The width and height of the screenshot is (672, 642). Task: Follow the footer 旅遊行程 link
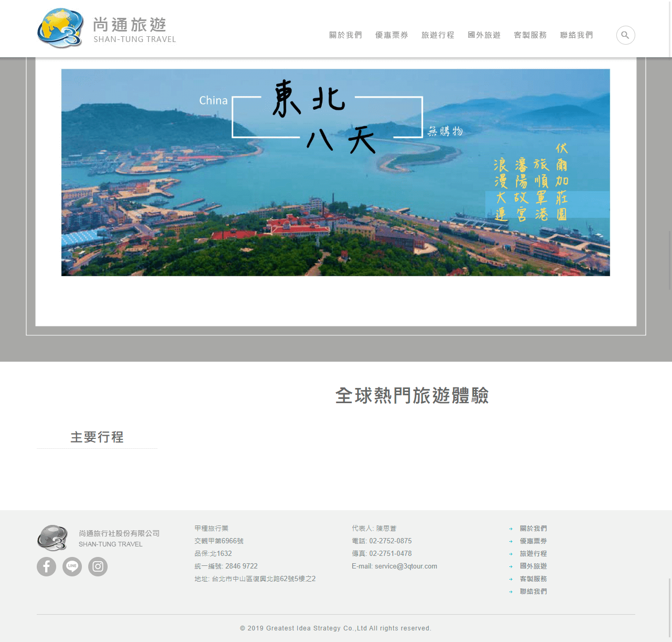[533, 554]
